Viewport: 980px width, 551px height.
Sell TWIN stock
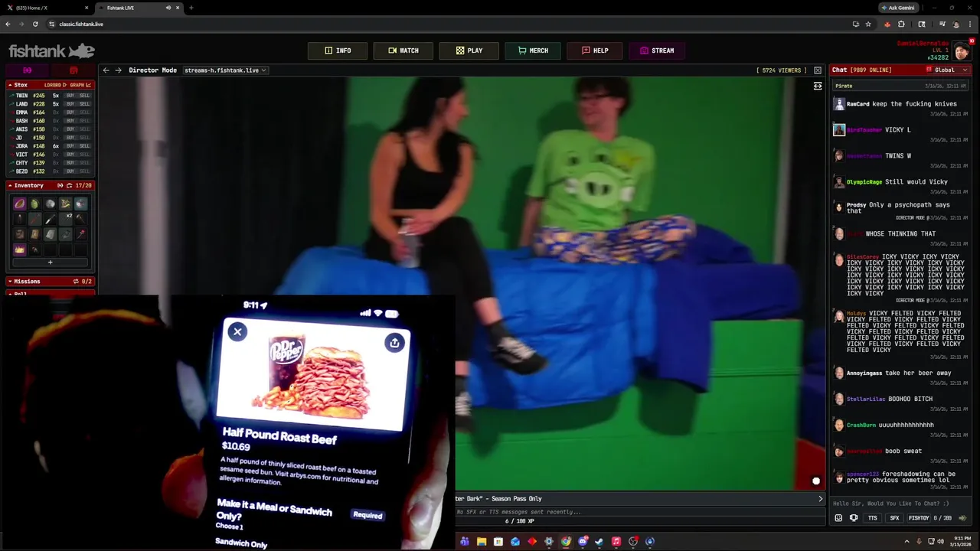coord(84,96)
